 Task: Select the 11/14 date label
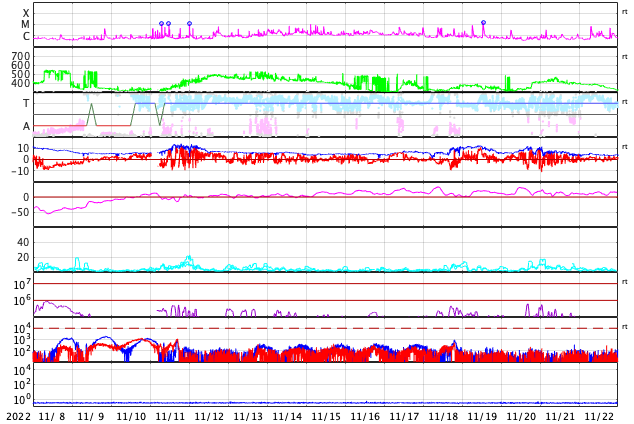(287, 416)
